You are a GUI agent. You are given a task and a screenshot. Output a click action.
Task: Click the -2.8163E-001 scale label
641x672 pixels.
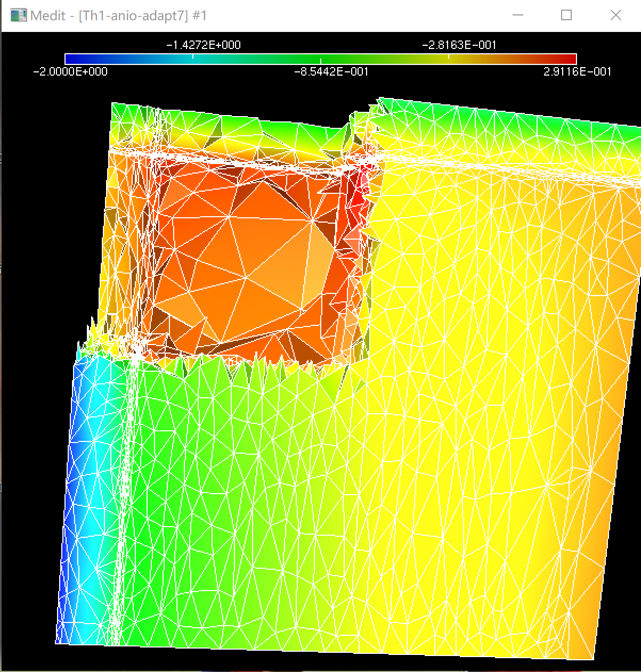[x=459, y=45]
